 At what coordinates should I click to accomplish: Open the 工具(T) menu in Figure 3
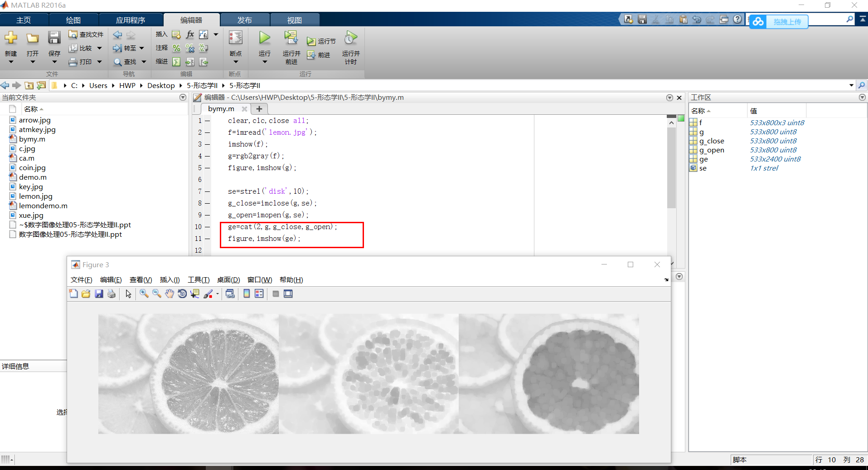tap(198, 279)
